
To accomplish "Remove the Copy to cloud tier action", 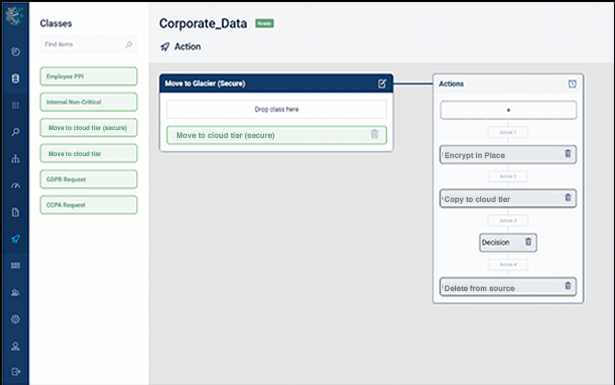I will pos(568,198).
